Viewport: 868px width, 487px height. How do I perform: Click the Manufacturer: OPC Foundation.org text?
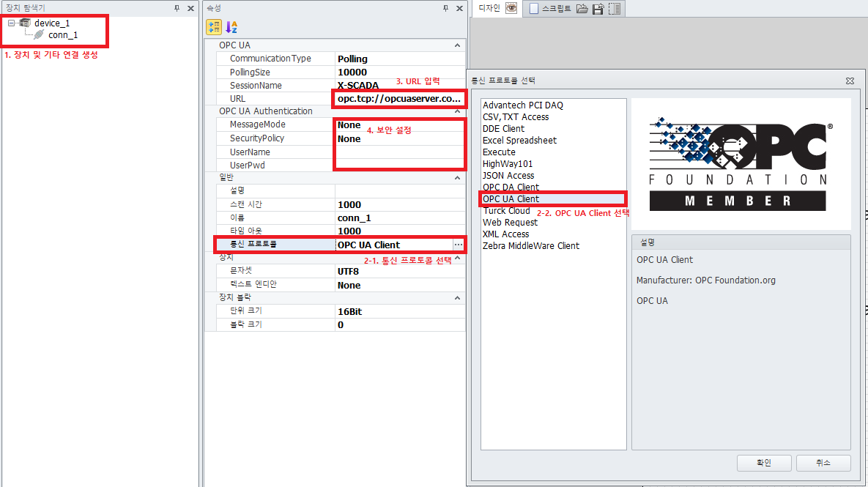pos(706,280)
